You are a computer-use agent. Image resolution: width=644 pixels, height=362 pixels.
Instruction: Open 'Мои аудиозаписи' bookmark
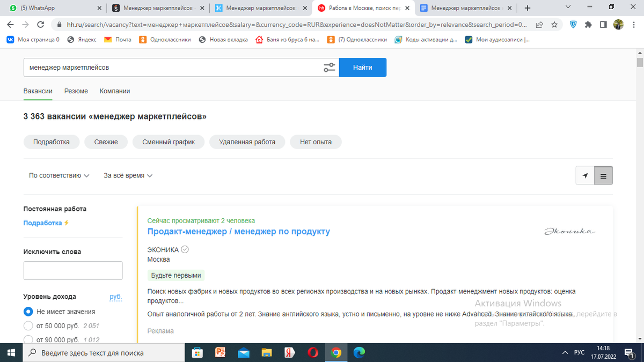click(x=498, y=40)
